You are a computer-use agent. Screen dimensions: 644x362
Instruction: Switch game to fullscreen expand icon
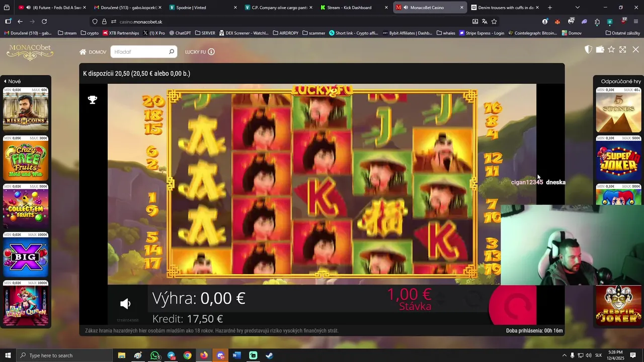[x=623, y=49]
